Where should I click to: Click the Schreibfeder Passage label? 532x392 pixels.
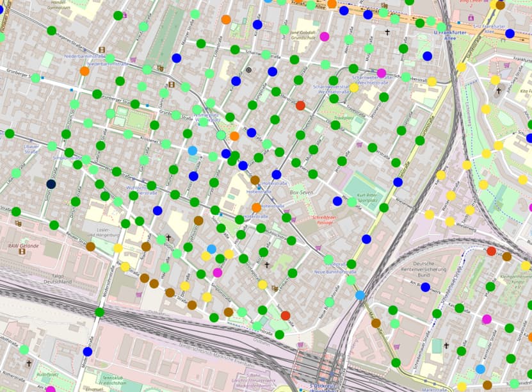325,219
